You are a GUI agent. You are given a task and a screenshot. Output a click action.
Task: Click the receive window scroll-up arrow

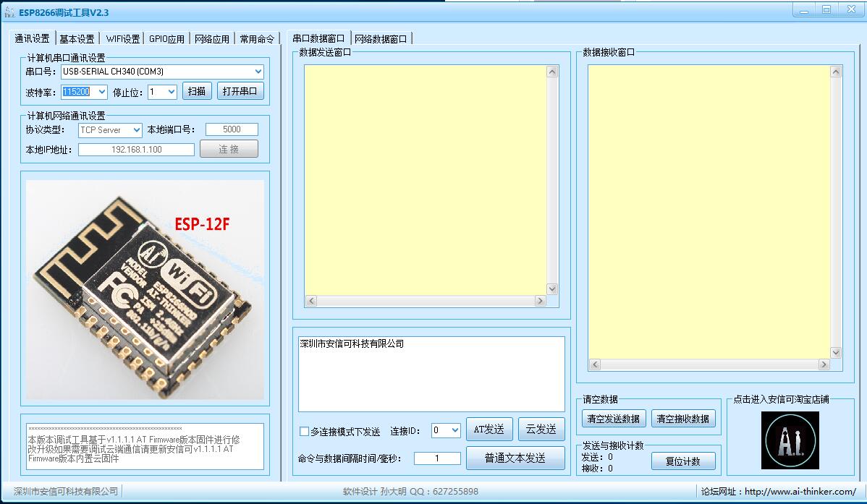836,72
